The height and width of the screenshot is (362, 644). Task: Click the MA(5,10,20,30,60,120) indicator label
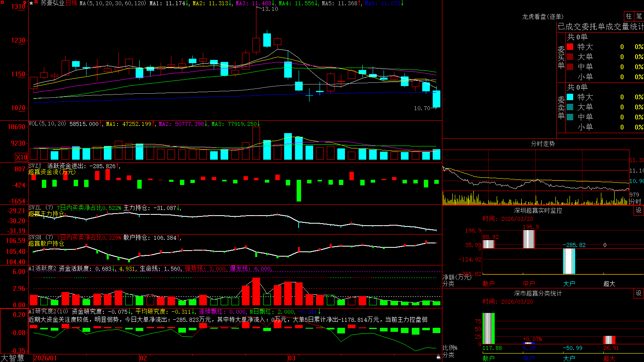click(x=113, y=3)
